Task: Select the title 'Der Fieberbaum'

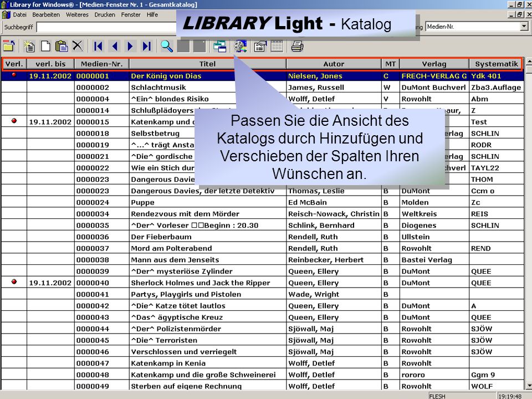Action: [x=161, y=237]
